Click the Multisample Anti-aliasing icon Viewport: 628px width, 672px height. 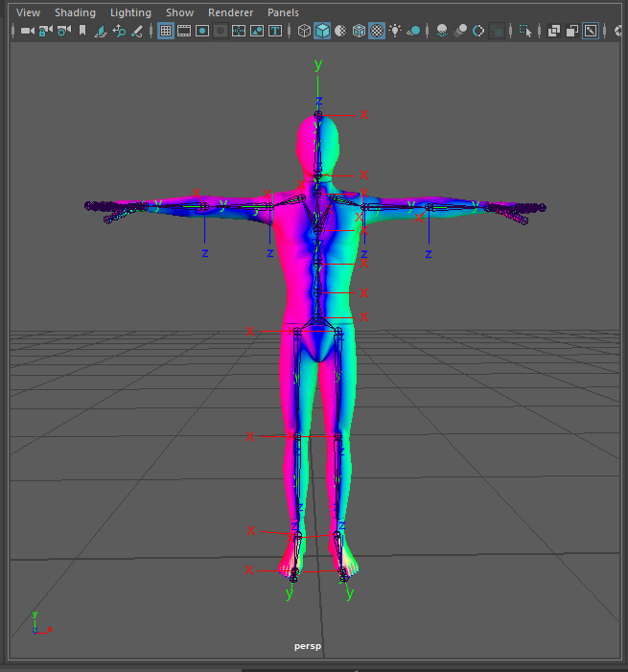(478, 31)
